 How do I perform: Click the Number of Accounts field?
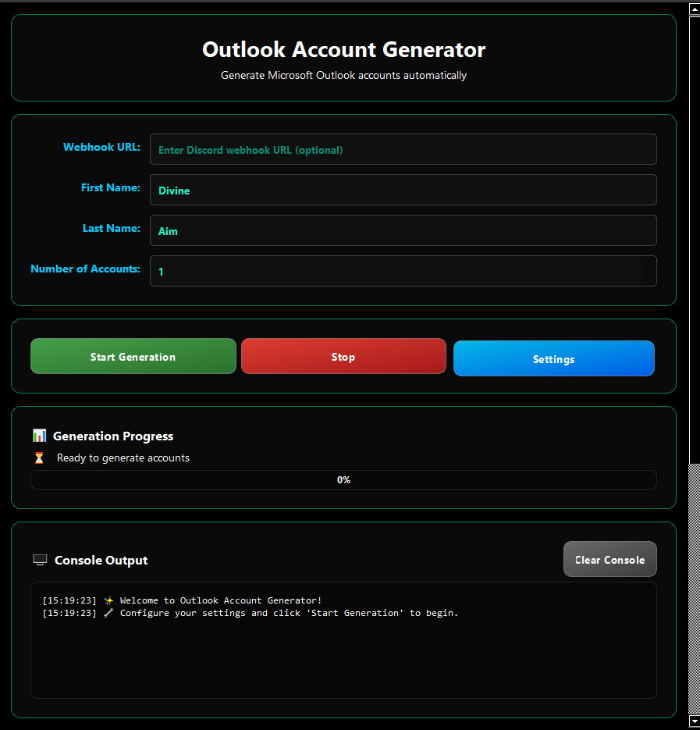403,271
